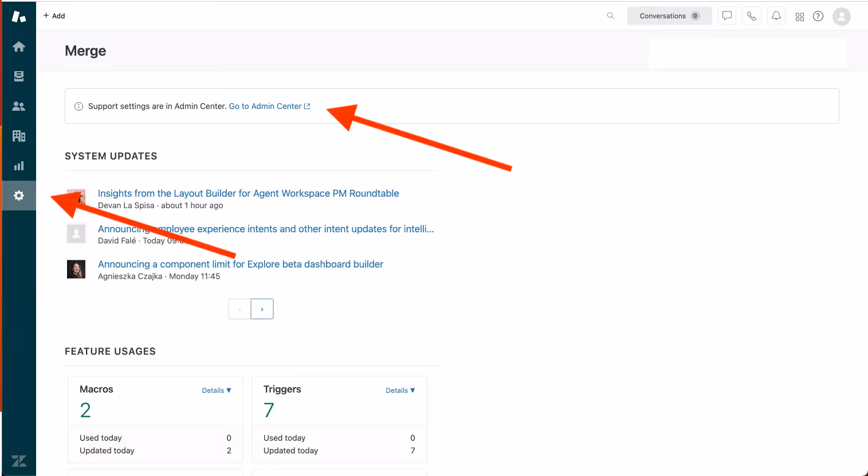Open the chat bubble icon in top bar
868x476 pixels.
[727, 16]
